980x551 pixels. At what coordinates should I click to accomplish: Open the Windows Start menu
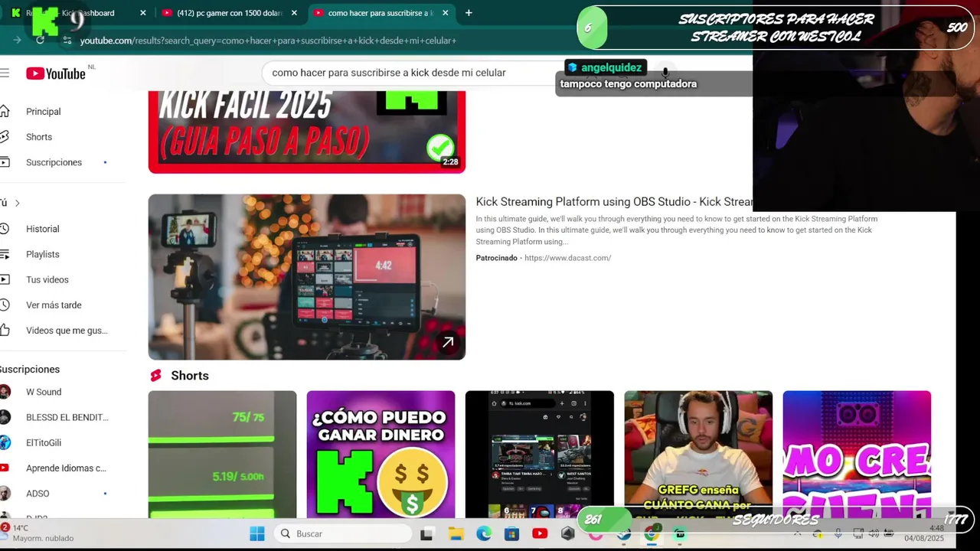[257, 533]
